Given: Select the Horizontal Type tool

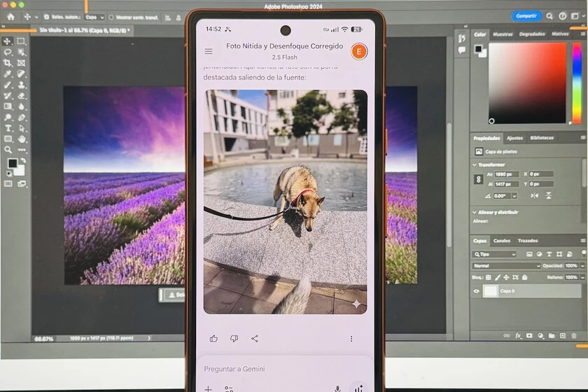Looking at the screenshot, I should pos(8,128).
